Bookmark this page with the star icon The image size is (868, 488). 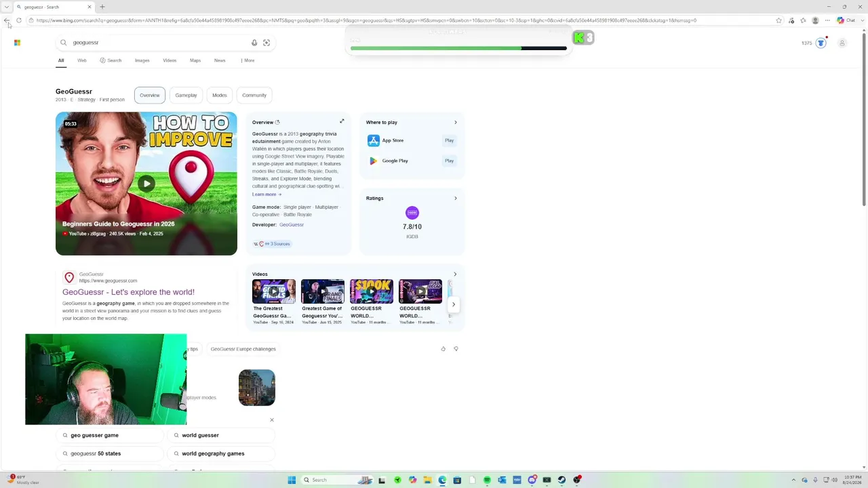point(779,20)
